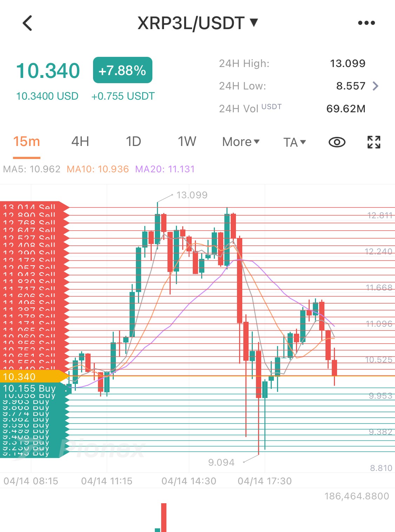This screenshot has height=532, width=395.
Task: Tap the back arrow icon
Action: pyautogui.click(x=27, y=23)
